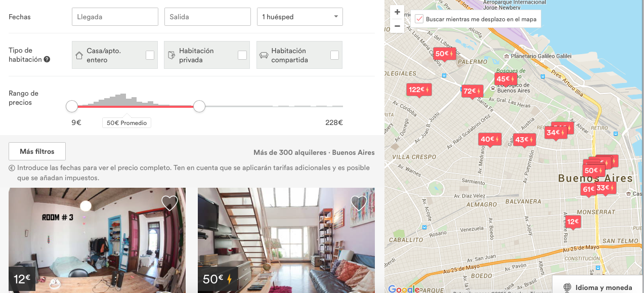Focus the Salida check-out date field
Screen dimensions: 644x293
tap(207, 17)
